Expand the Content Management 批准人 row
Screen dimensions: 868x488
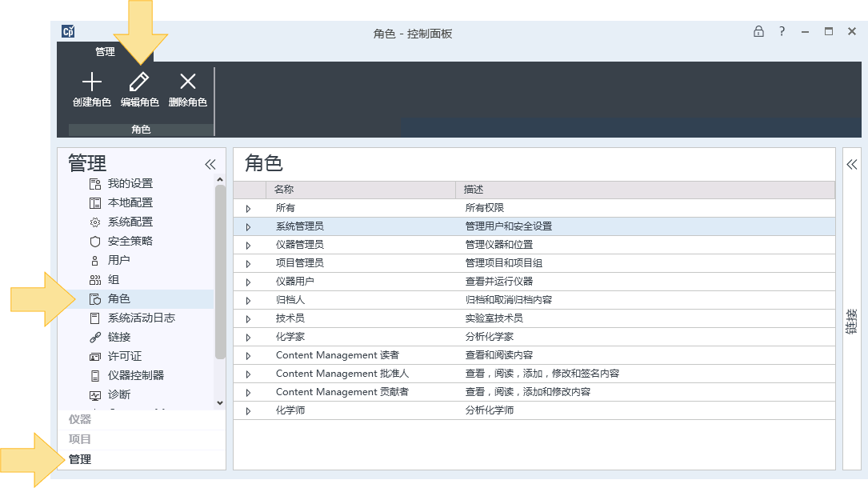point(248,374)
